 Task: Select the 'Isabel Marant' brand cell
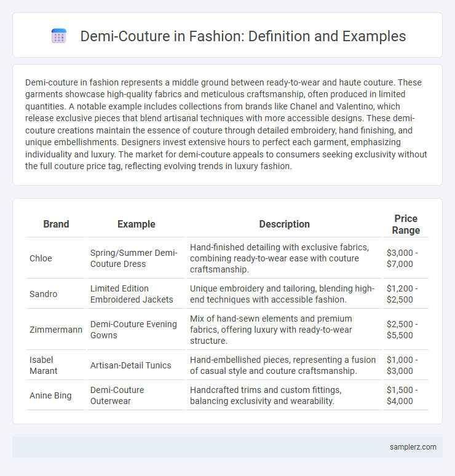pos(56,365)
